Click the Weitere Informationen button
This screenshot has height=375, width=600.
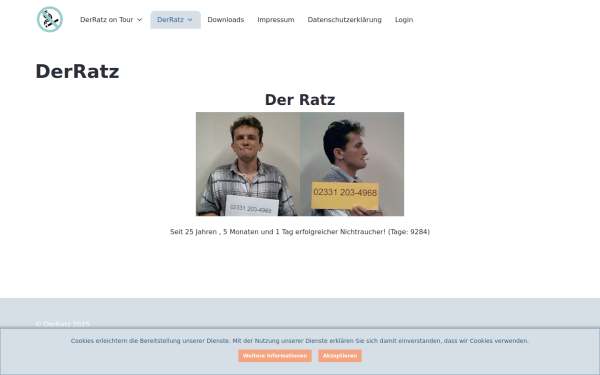click(275, 356)
